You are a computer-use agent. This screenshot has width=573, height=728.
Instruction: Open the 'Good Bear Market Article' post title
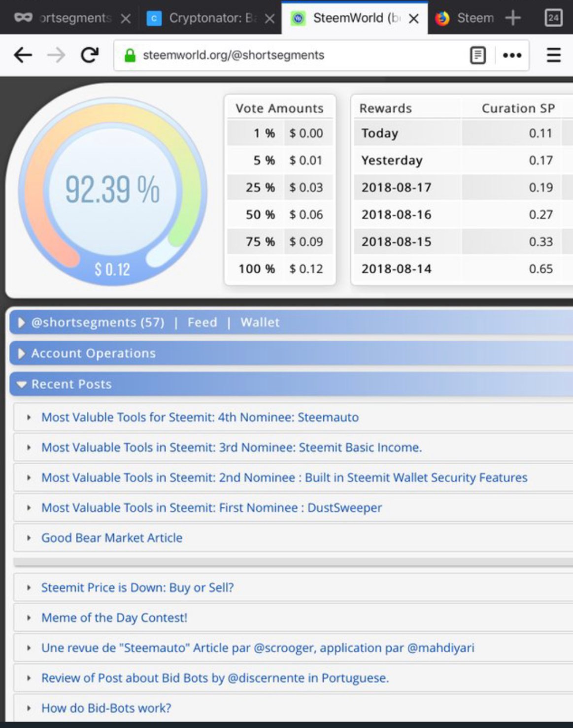[x=112, y=537]
